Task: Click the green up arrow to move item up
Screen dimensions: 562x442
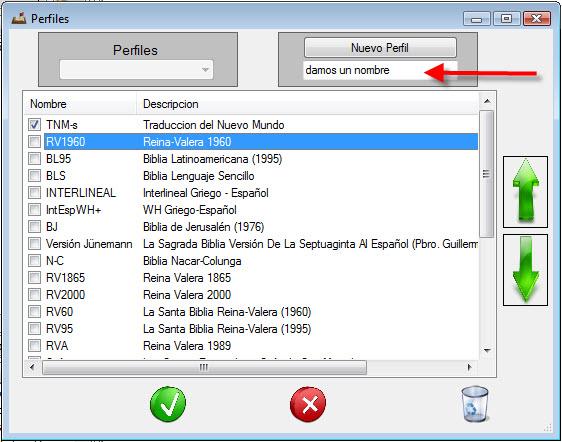Action: 525,192
